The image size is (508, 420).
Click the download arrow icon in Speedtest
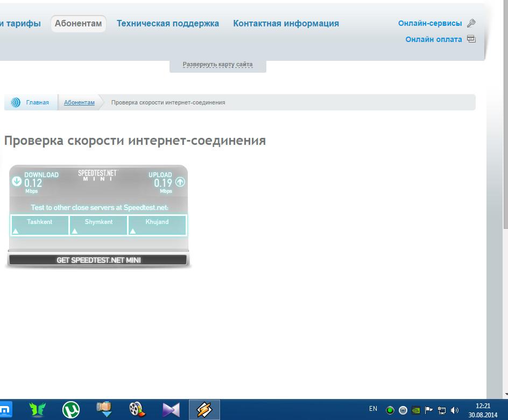17,181
